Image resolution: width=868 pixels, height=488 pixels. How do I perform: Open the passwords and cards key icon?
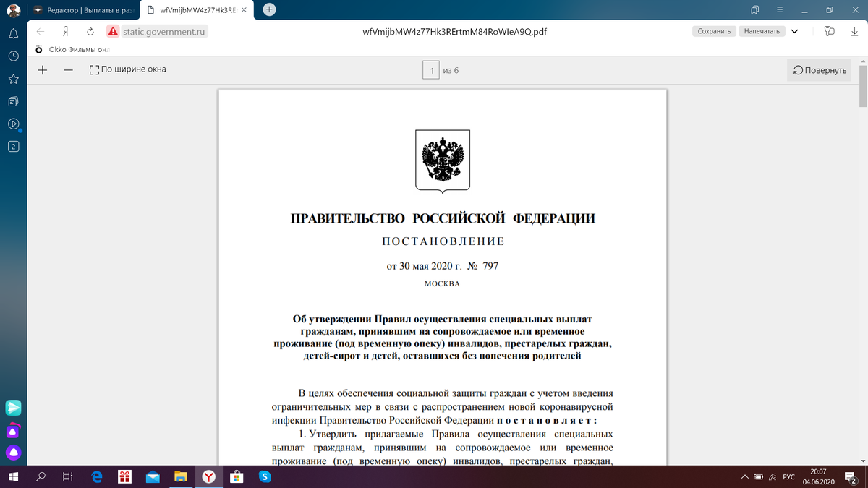830,31
